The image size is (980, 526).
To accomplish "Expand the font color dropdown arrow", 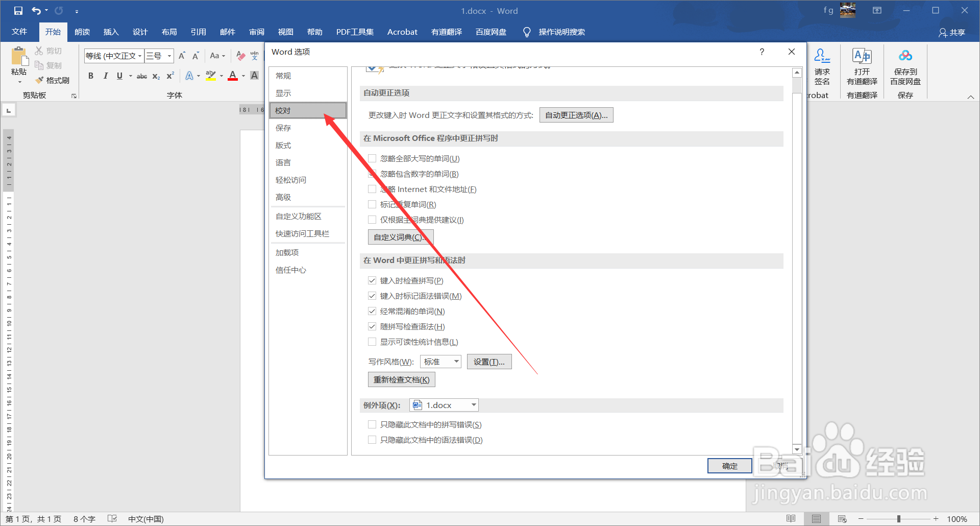I will (243, 76).
